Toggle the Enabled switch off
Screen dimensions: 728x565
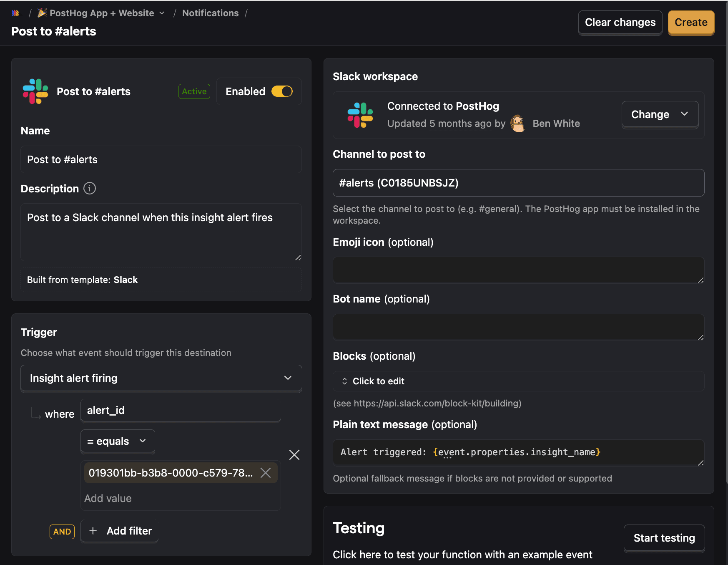pos(282,91)
